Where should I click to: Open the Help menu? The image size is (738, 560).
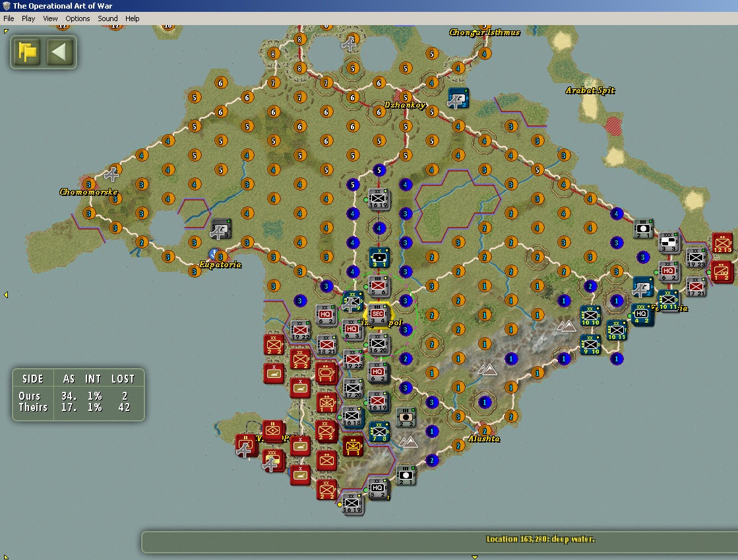click(x=133, y=18)
